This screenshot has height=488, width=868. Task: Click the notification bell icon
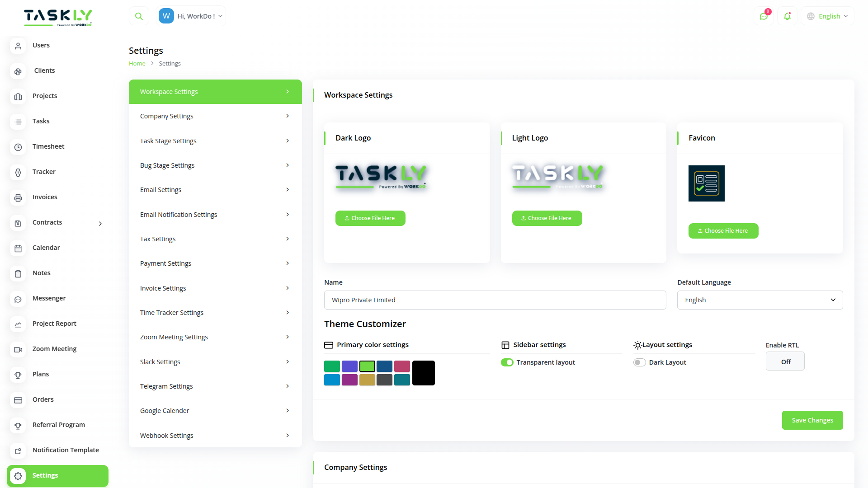(787, 16)
